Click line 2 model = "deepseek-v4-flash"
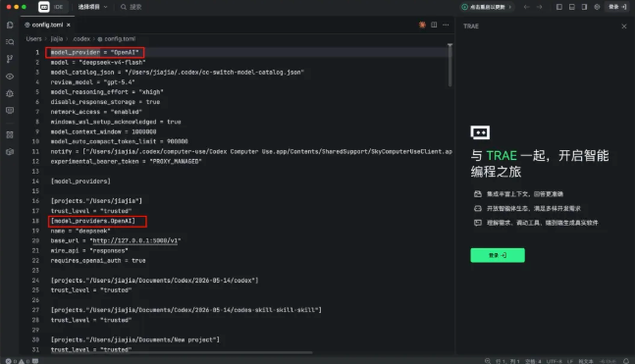 (x=98, y=63)
